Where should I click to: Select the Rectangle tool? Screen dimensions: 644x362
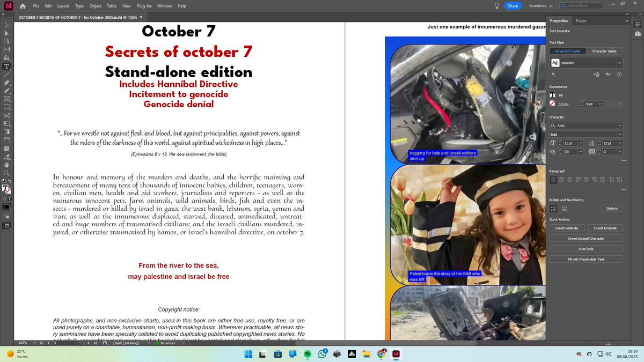point(6,107)
